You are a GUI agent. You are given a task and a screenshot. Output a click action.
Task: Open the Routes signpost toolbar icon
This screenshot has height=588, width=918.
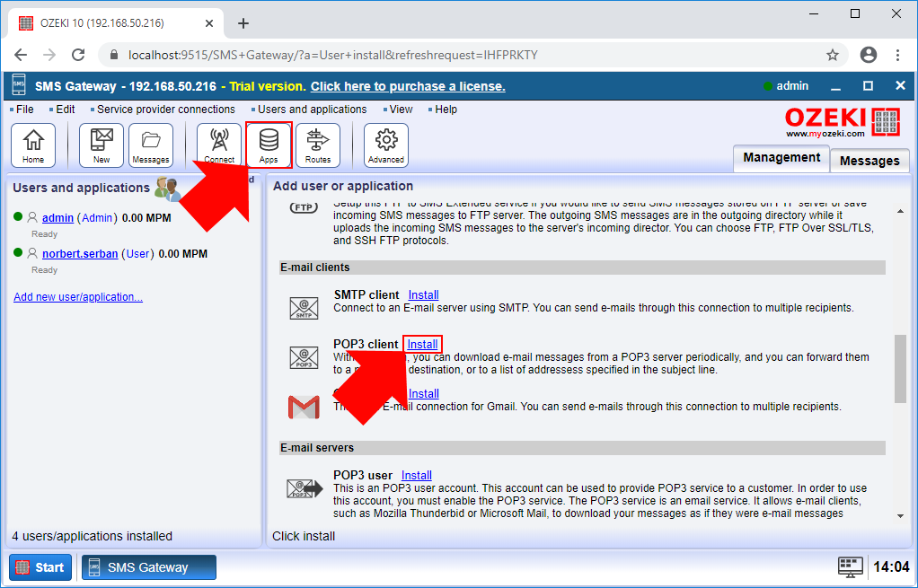(318, 145)
